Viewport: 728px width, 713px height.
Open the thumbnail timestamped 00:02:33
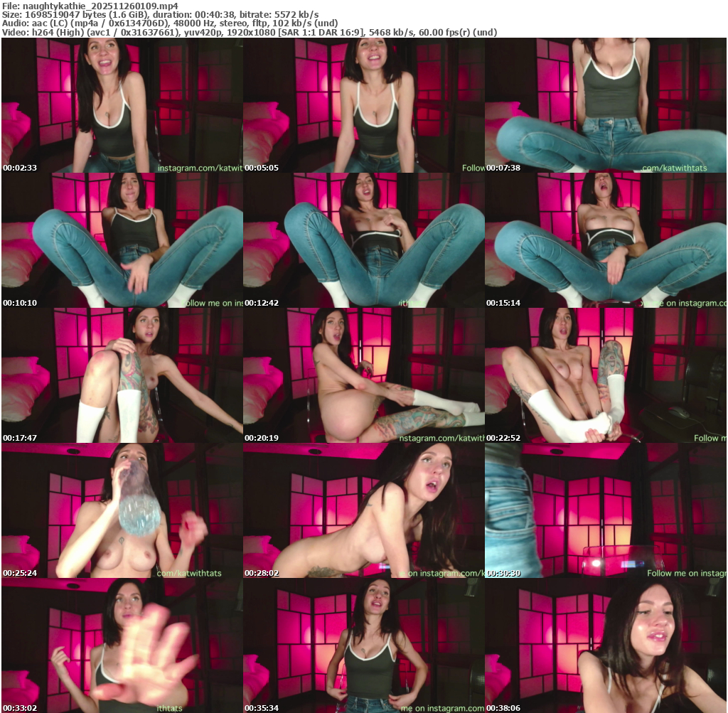point(122,105)
